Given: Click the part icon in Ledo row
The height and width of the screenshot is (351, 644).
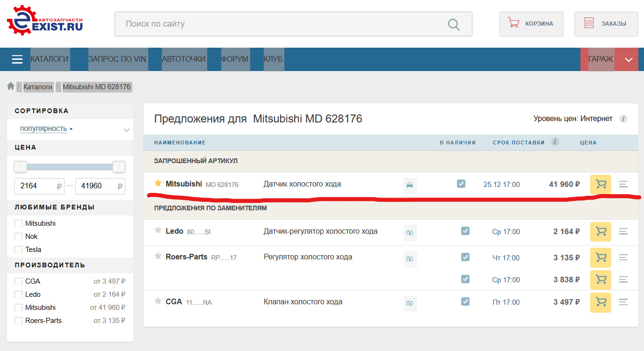Looking at the screenshot, I should [x=410, y=233].
